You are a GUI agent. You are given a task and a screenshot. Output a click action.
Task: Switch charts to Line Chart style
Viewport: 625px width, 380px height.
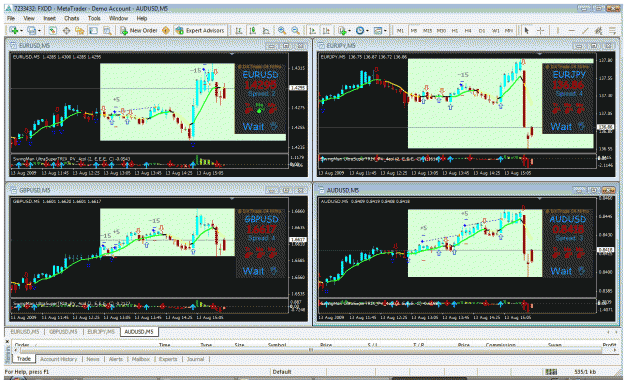click(x=266, y=30)
